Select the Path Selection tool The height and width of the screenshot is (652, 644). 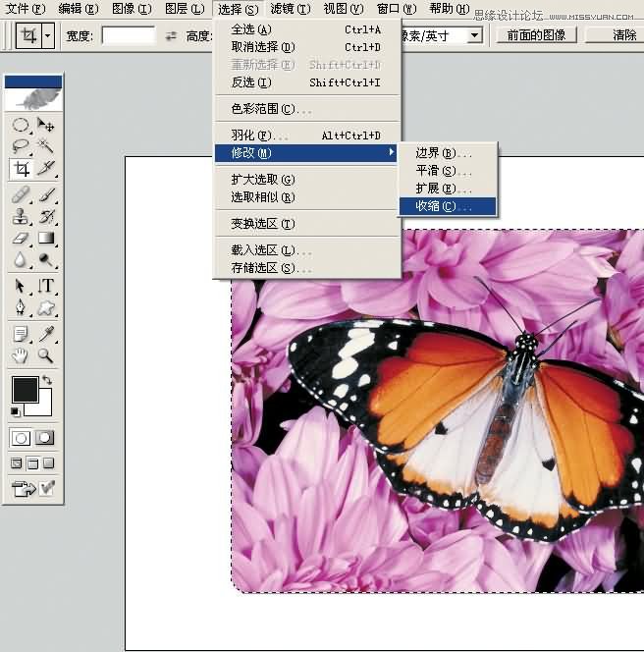[21, 286]
